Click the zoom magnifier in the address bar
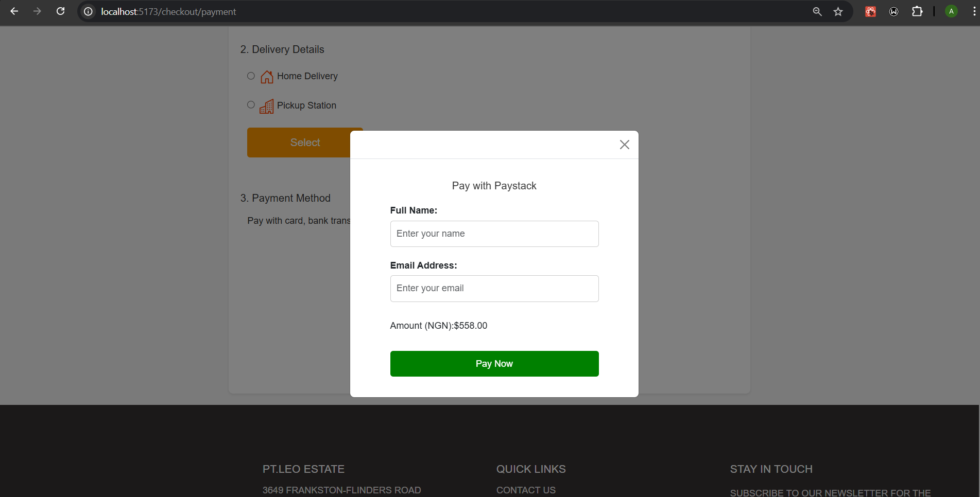Image resolution: width=980 pixels, height=497 pixels. 817,11
